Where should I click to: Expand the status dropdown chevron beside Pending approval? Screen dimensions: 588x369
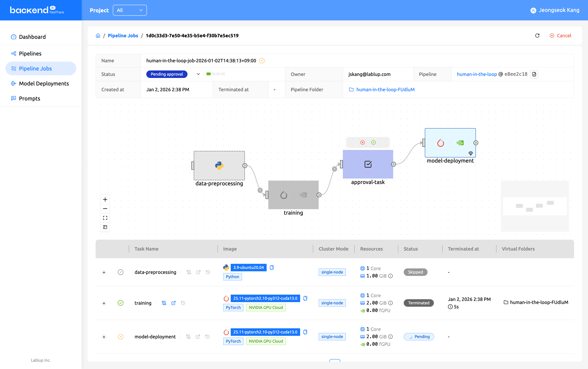198,74
